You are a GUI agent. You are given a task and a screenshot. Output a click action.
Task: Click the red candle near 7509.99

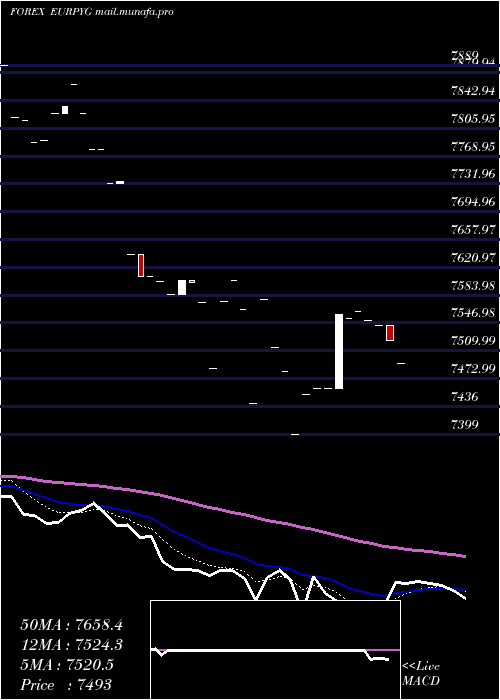390,333
